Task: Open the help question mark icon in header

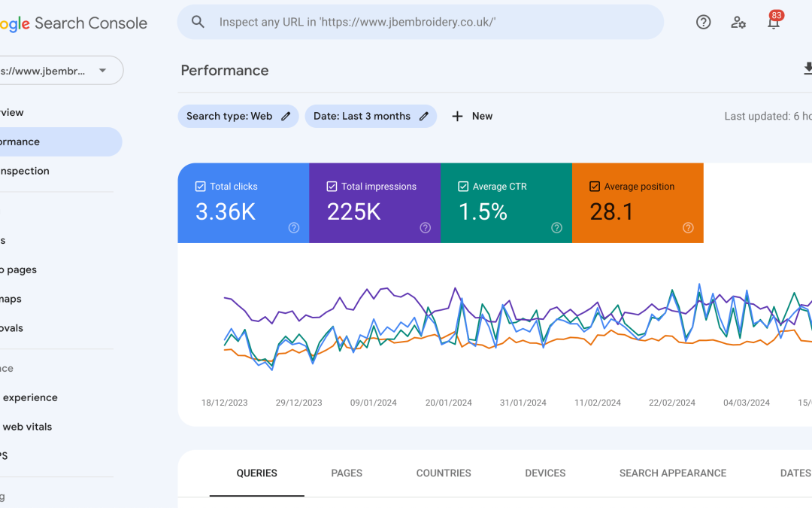Action: pyautogui.click(x=703, y=23)
